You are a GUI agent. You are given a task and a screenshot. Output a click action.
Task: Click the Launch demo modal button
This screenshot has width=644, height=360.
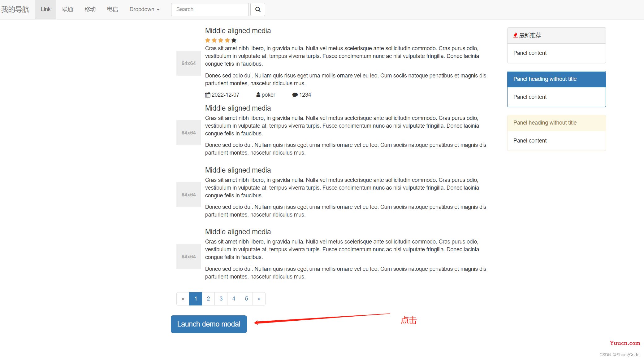tap(209, 324)
